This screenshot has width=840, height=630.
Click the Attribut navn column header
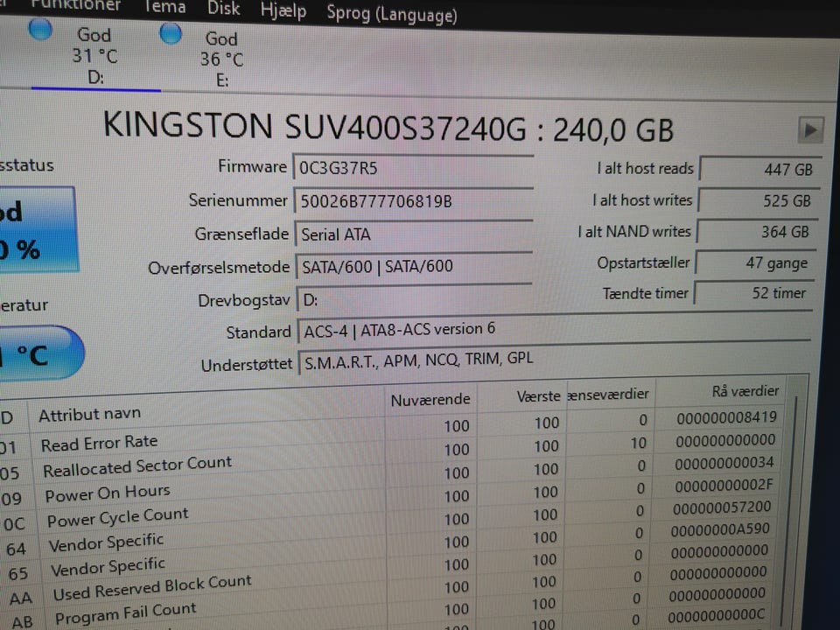89,414
